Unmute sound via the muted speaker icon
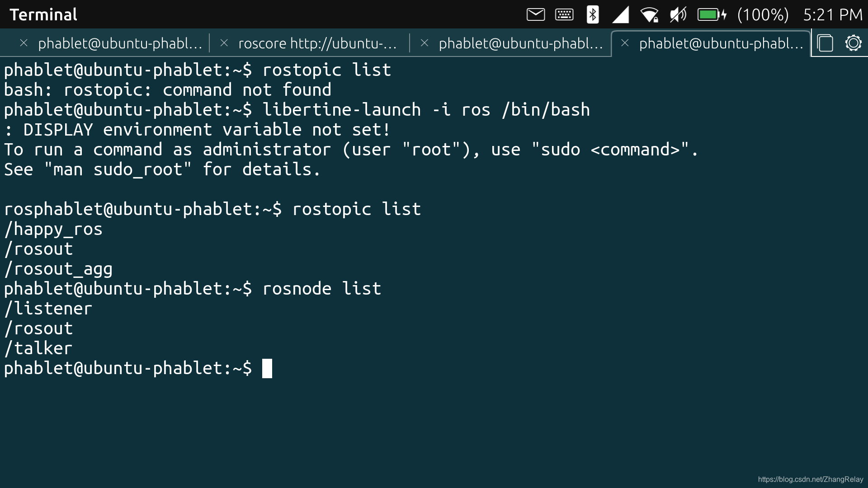The height and width of the screenshot is (488, 868). (x=677, y=14)
